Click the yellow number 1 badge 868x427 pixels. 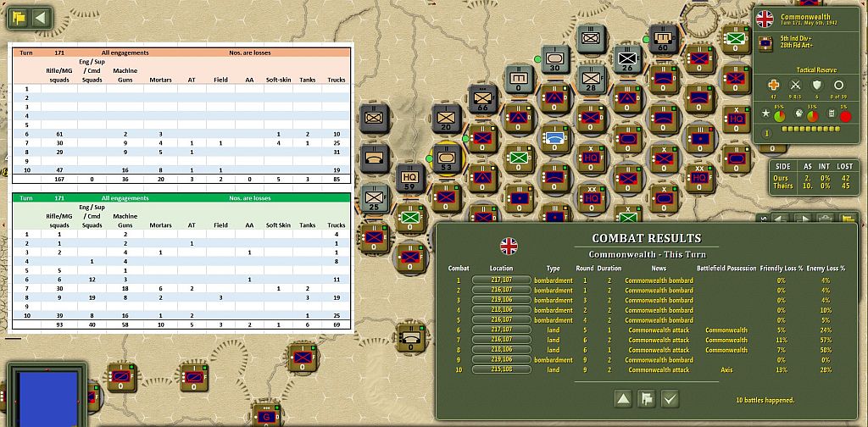(768, 133)
